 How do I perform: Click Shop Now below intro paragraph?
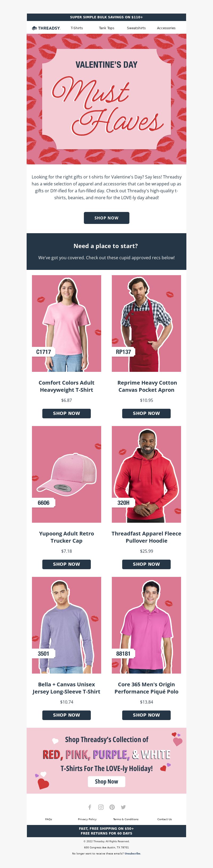click(x=106, y=218)
